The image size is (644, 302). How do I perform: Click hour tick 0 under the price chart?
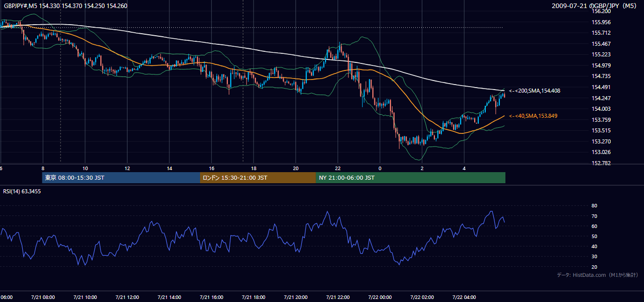[380, 169]
